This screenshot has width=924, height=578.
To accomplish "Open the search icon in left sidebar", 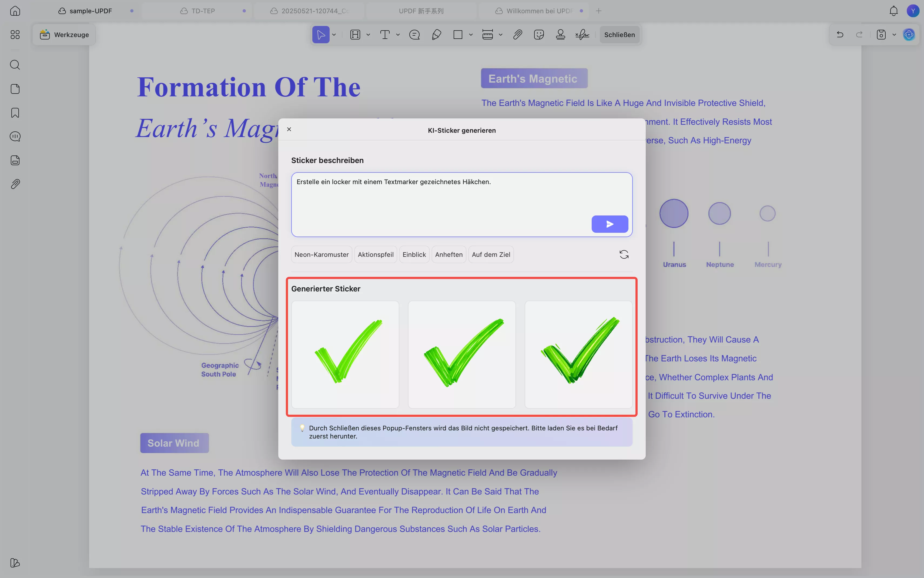I will (x=15, y=65).
